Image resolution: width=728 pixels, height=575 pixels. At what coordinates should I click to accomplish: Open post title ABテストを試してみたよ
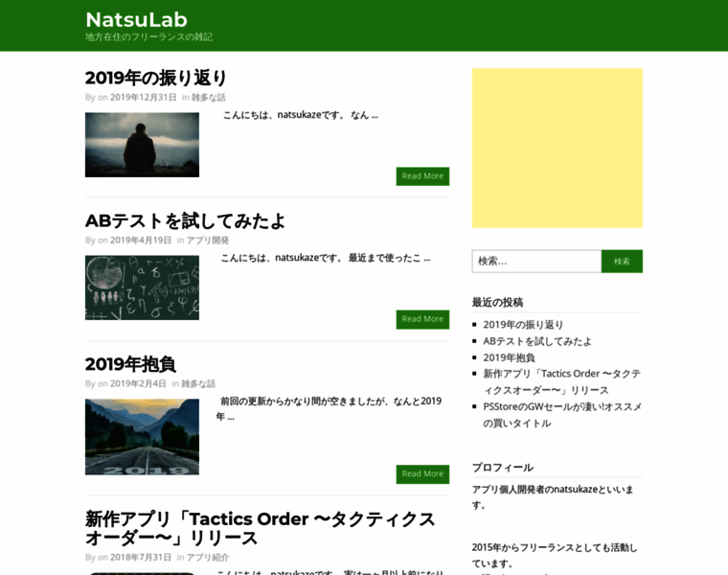tap(185, 220)
